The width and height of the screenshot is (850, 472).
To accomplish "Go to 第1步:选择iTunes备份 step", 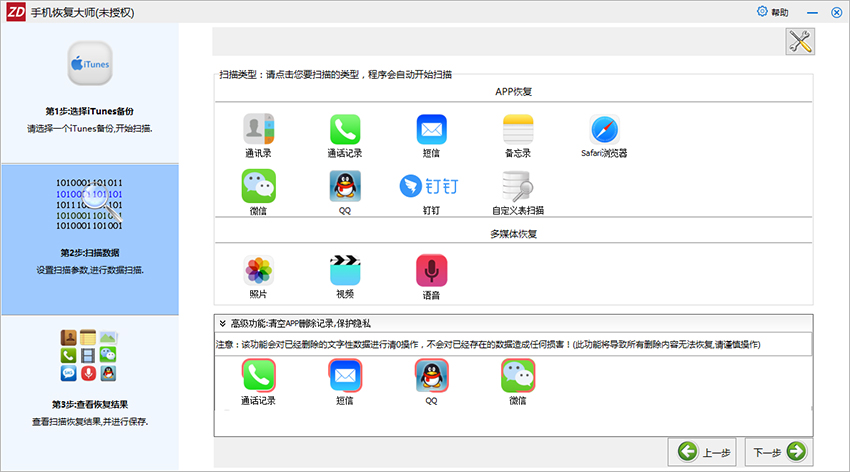I will point(89,111).
